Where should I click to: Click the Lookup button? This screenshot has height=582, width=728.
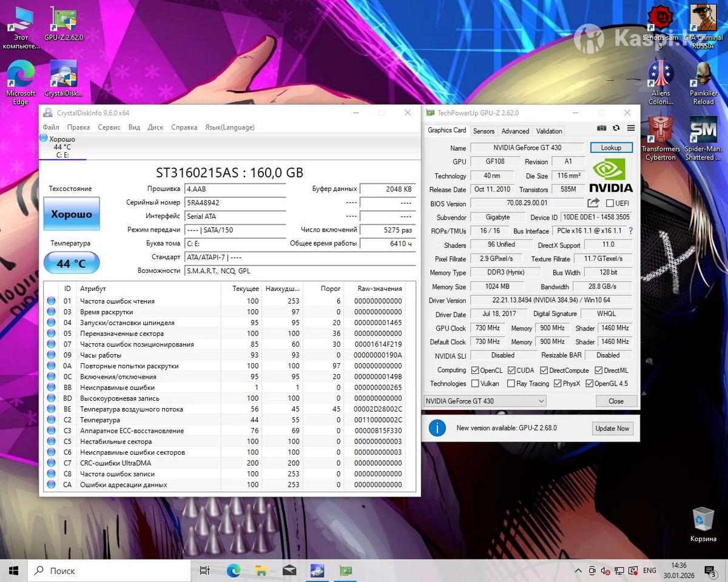[x=611, y=147]
